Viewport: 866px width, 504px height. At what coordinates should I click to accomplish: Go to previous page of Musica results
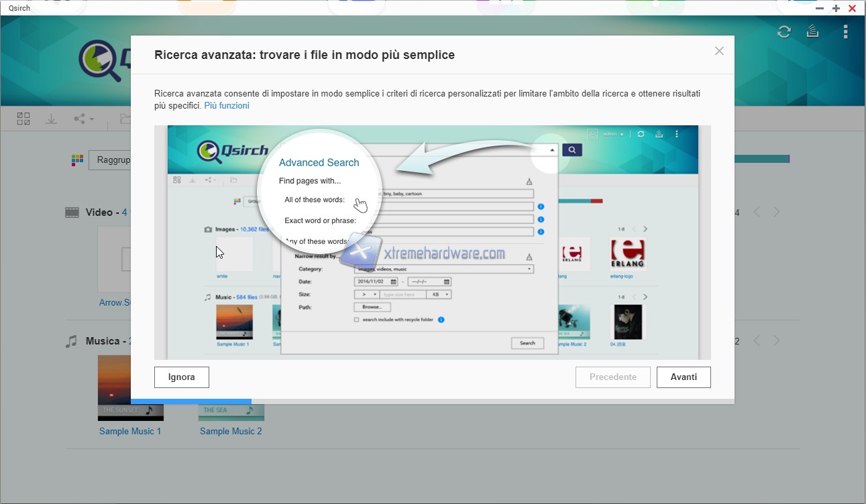[757, 341]
